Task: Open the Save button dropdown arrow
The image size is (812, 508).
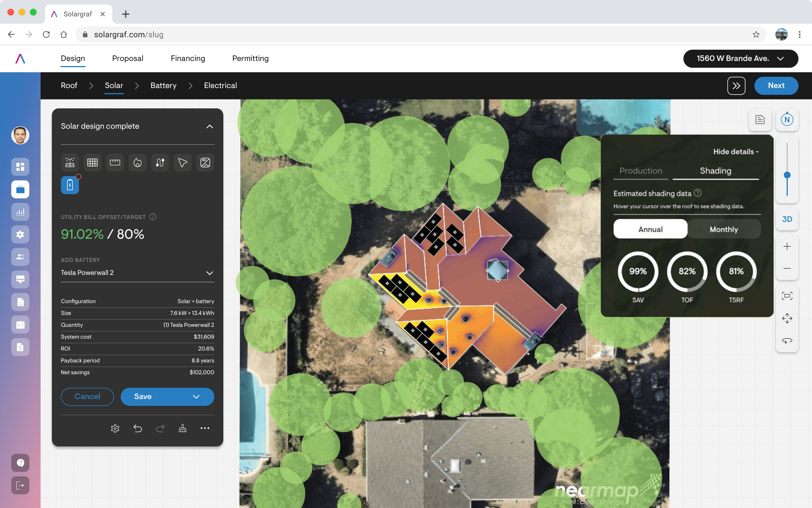Action: (196, 397)
